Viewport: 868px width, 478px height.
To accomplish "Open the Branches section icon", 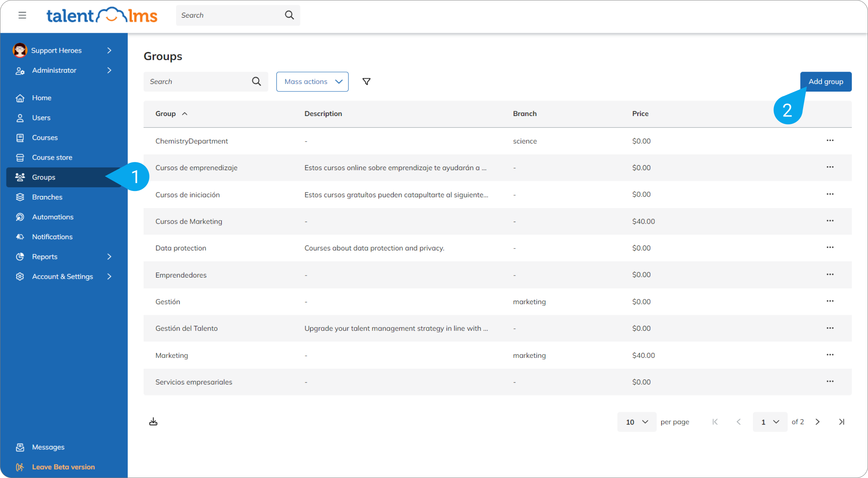I will pyautogui.click(x=20, y=197).
